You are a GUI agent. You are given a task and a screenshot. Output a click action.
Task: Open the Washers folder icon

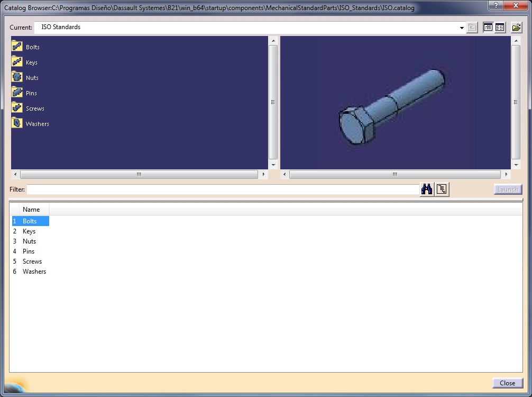pyautogui.click(x=17, y=123)
